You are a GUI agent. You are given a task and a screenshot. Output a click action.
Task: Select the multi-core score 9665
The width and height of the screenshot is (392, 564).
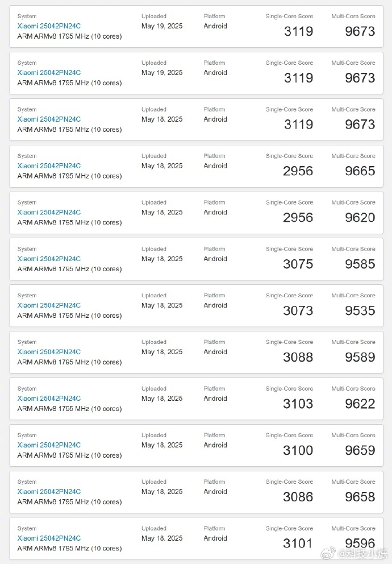coord(360,171)
